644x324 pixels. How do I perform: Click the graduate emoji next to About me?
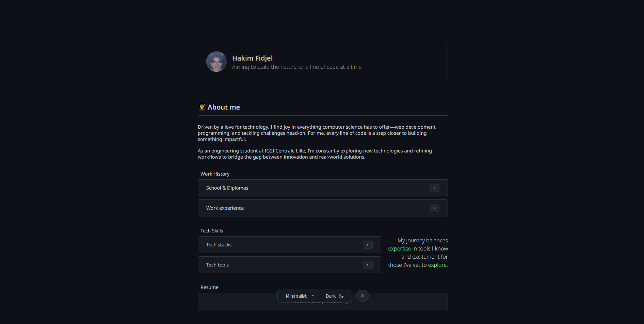pos(202,107)
